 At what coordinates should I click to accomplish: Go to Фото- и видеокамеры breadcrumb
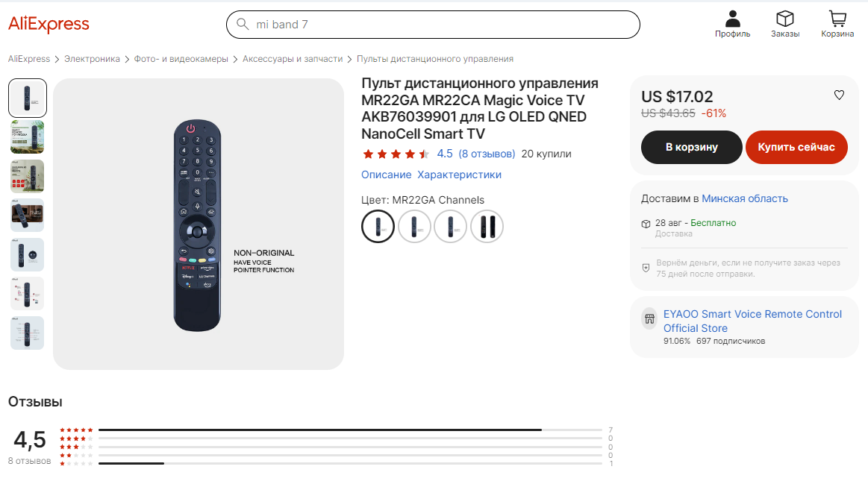click(x=181, y=59)
